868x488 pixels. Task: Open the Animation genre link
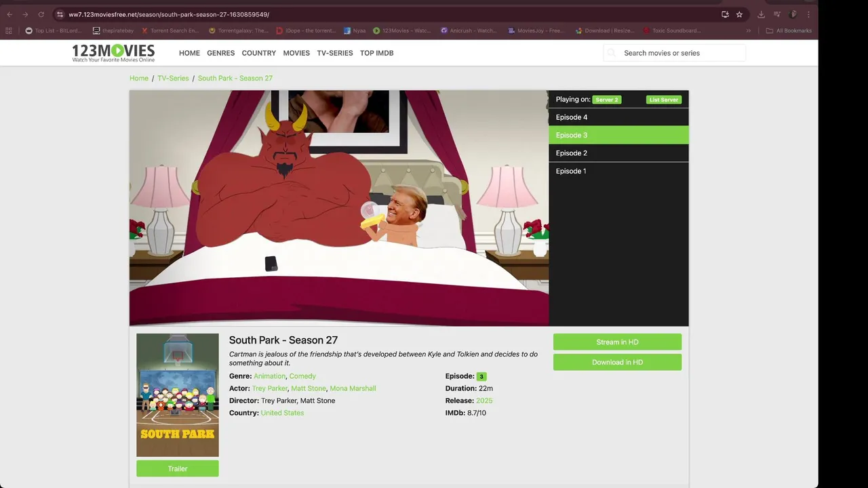click(270, 376)
